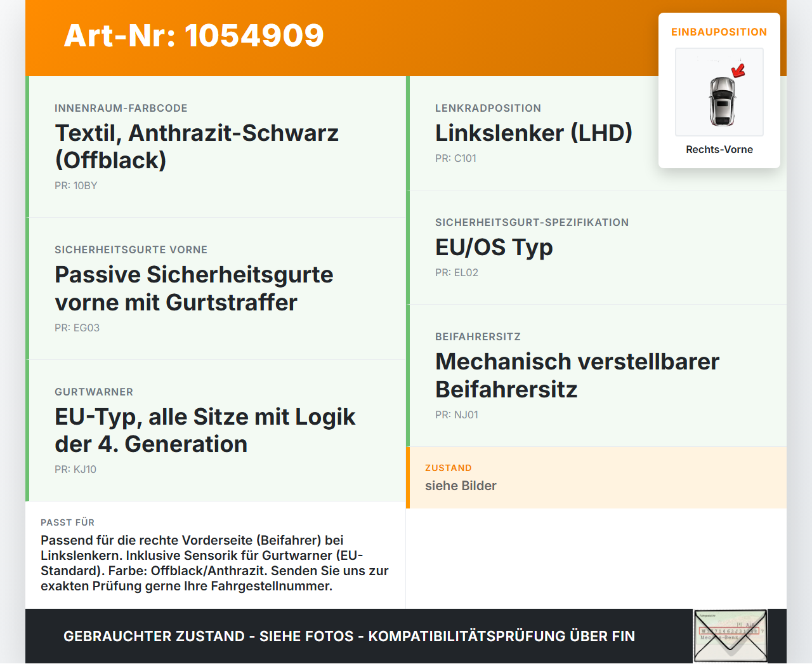The height and width of the screenshot is (664, 812).
Task: Click the EINBAUPOSITION label
Action: (x=719, y=32)
